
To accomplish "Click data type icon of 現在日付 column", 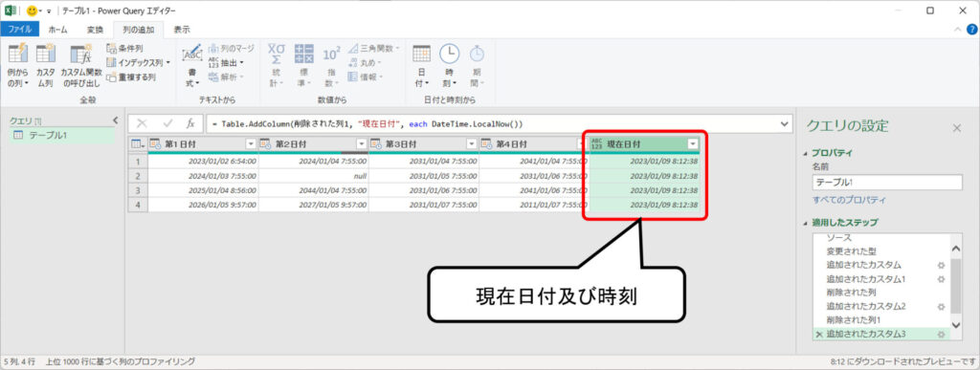I will [597, 144].
